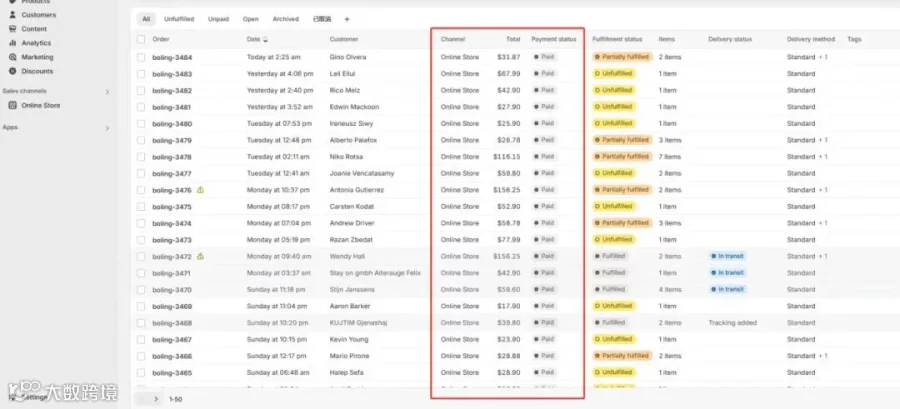Open order boiling-3479

click(x=172, y=141)
